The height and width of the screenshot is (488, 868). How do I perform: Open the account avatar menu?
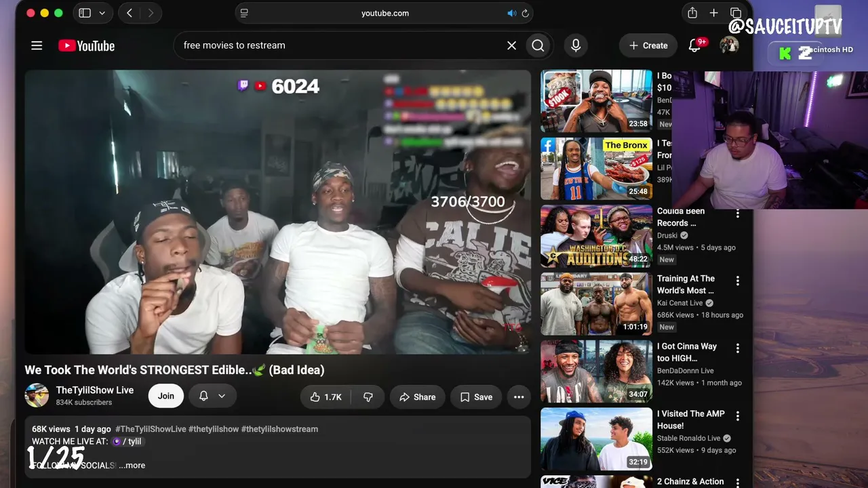tap(729, 45)
